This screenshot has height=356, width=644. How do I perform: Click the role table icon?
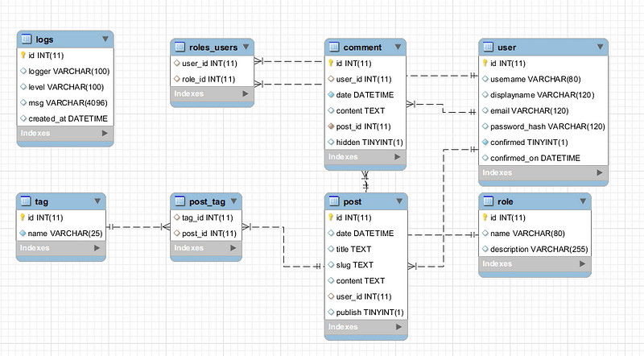489,201
